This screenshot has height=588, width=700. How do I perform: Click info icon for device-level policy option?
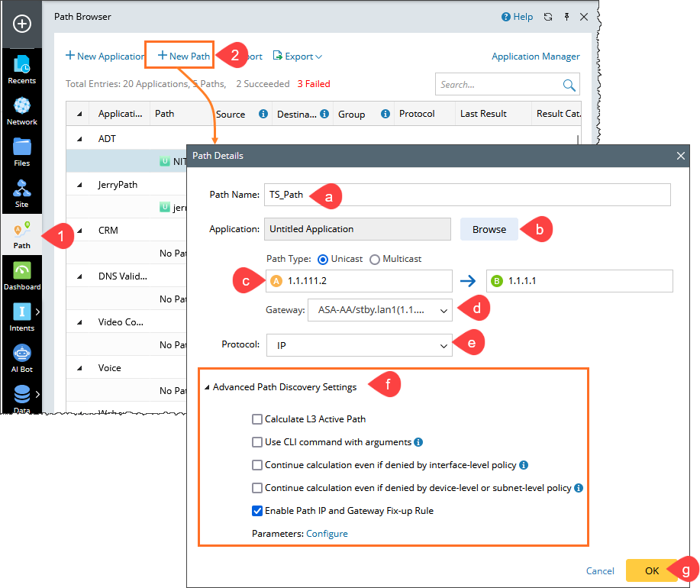coord(579,487)
